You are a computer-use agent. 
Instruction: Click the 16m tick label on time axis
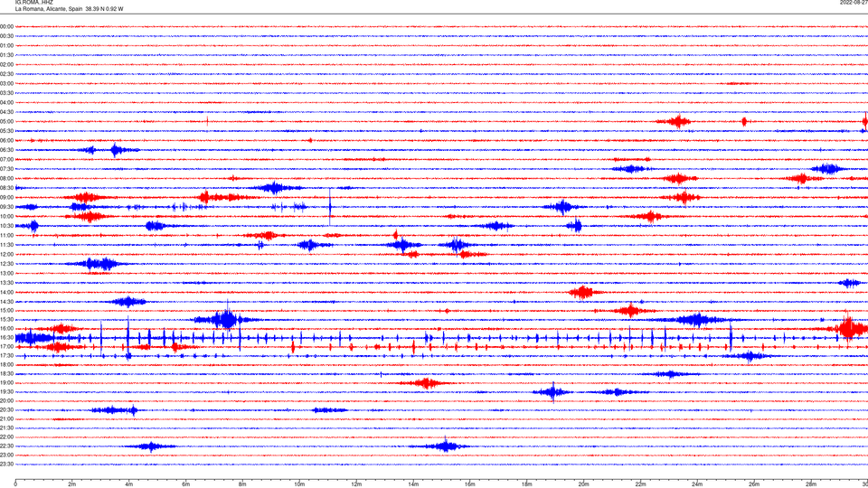pyautogui.click(x=470, y=484)
